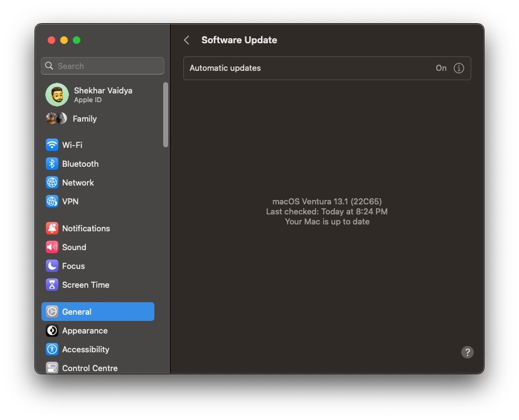Select the Sound label in sidebar
The width and height of the screenshot is (519, 420).
74,247
